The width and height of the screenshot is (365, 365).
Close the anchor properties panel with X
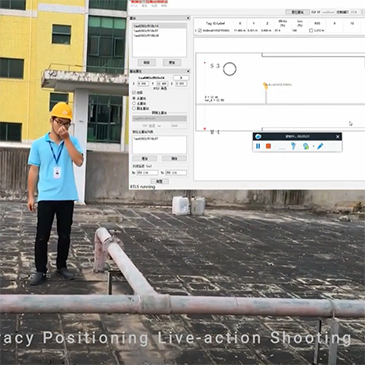point(188,71)
